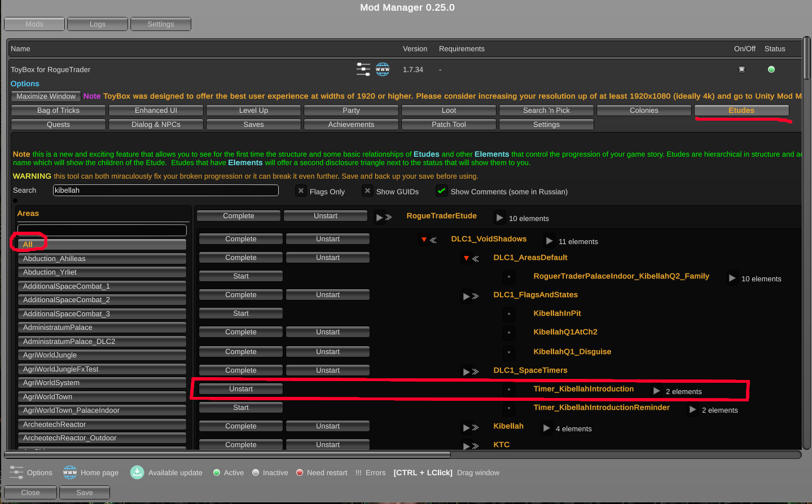Open the Search 'n Pick tab

point(546,110)
